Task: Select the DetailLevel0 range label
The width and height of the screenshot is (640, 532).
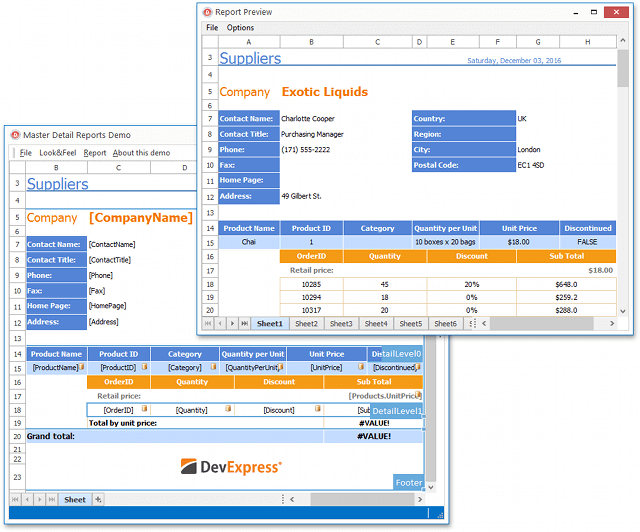Action: point(397,354)
